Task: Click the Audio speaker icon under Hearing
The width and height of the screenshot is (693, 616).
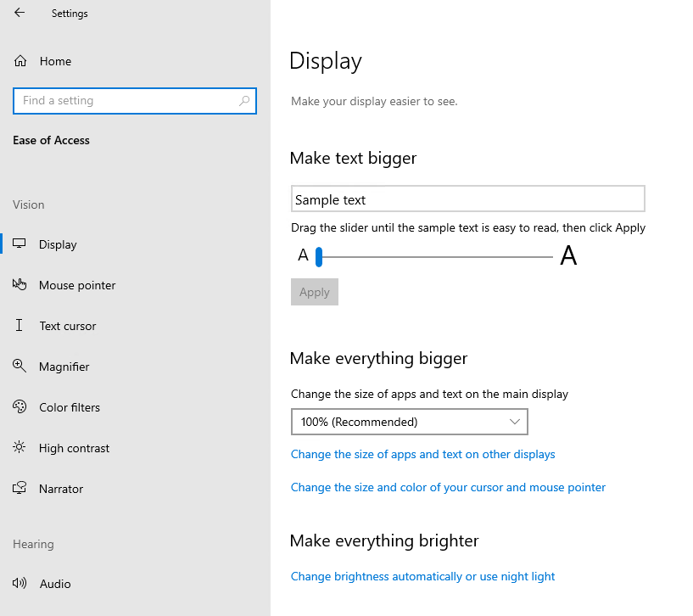Action: (20, 583)
